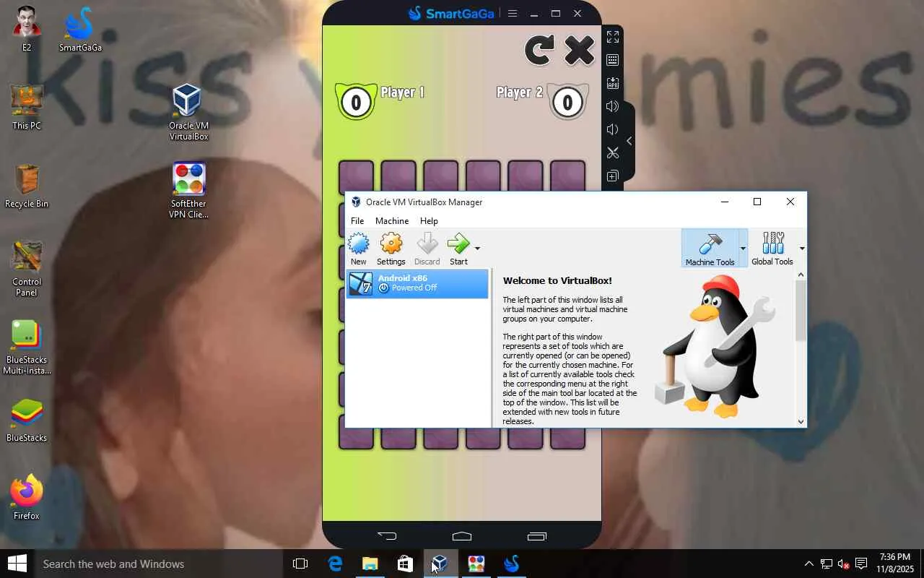
Task: Click the Discard toolbar icon
Action: click(x=427, y=249)
